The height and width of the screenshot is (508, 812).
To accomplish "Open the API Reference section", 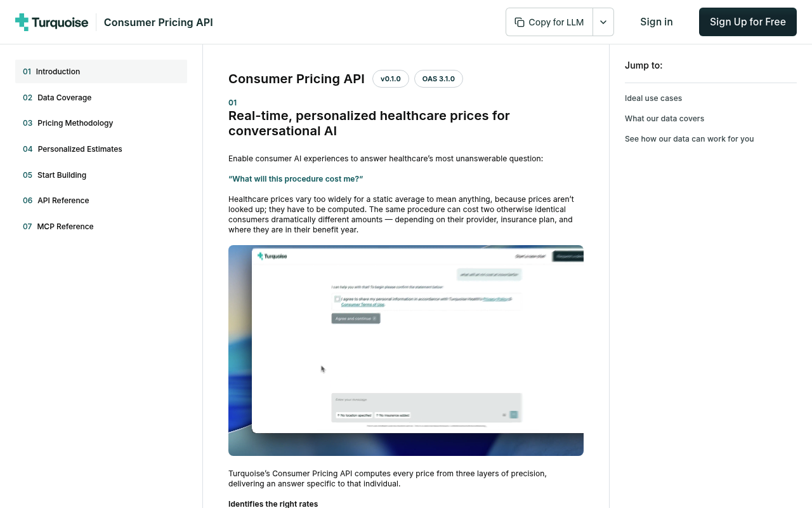I will (x=101, y=201).
